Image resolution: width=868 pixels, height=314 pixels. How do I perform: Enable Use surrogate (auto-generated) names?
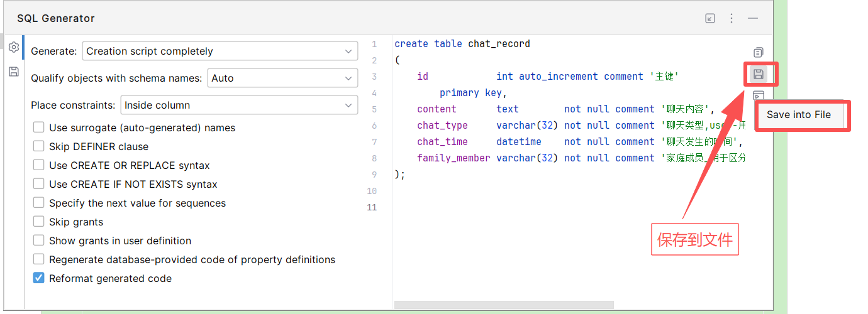point(38,127)
